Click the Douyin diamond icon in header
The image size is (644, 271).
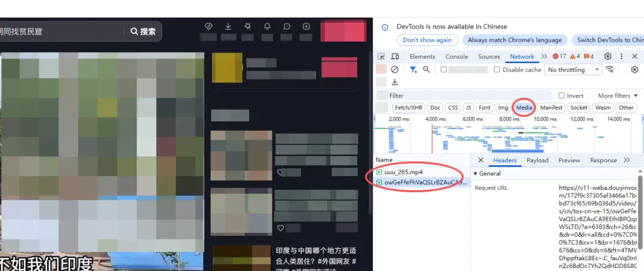[x=208, y=26]
